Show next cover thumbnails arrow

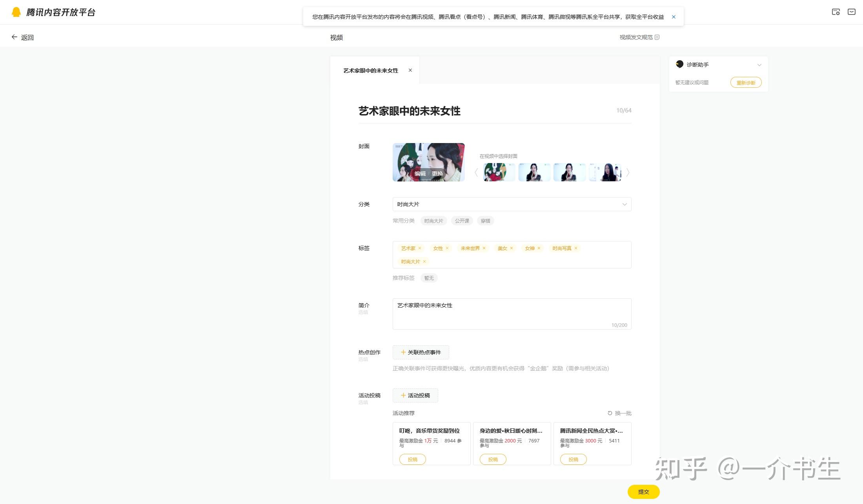pos(628,172)
